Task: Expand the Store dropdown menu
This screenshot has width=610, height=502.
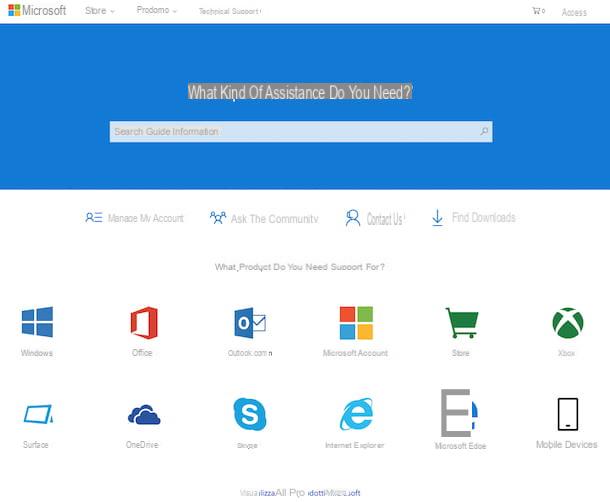Action: click(x=100, y=11)
